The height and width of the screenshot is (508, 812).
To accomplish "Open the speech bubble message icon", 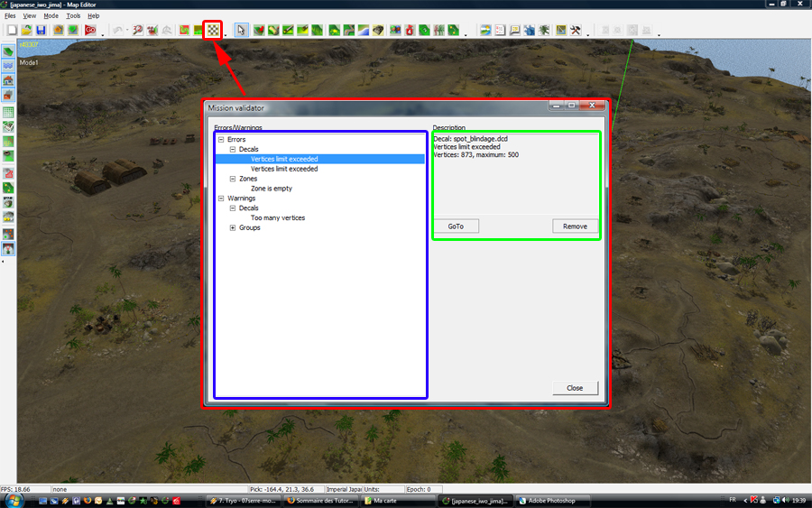I will coord(515,30).
